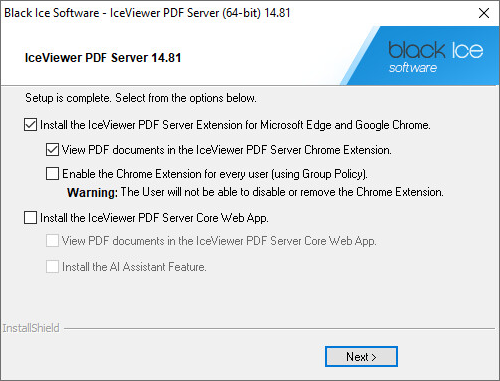Screen dimensions: 500x381
Task: Tick the Install the AI Assistant Feature box
Action: [52, 267]
